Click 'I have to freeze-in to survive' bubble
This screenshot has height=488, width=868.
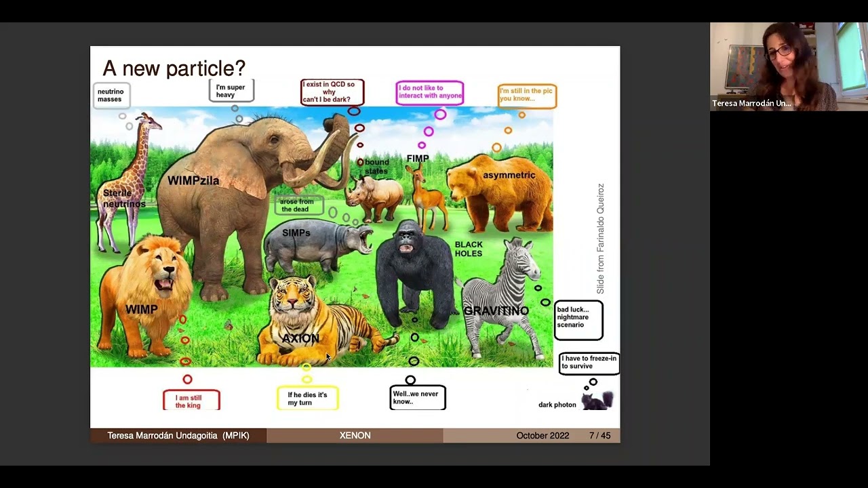click(589, 363)
